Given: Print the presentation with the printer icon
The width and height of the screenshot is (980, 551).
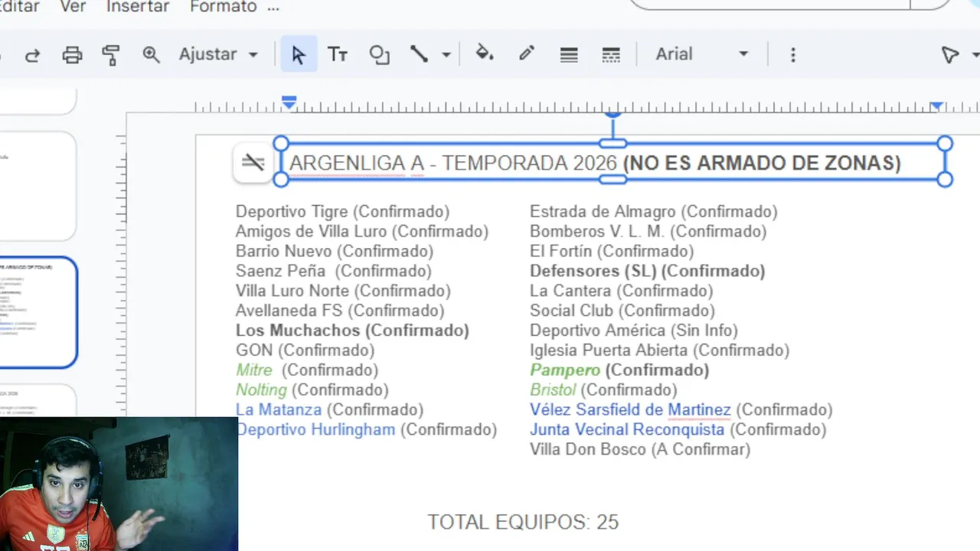Looking at the screenshot, I should 72,54.
